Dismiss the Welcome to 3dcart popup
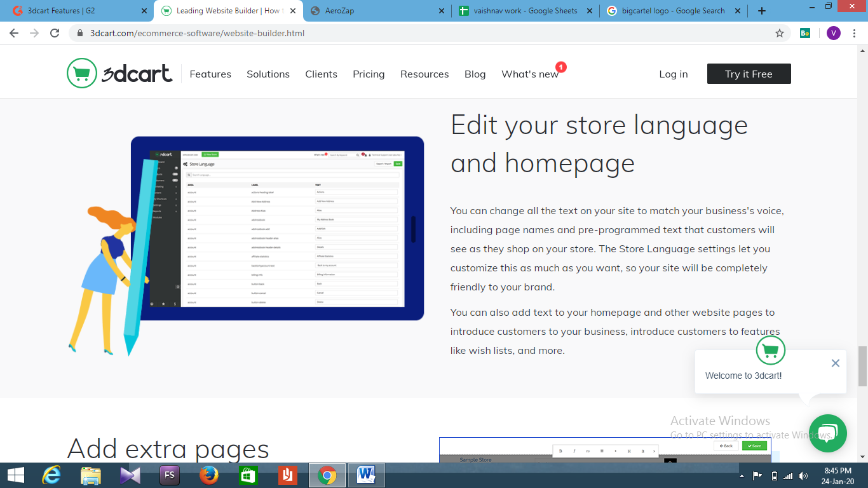The width and height of the screenshot is (868, 488). coord(836,363)
